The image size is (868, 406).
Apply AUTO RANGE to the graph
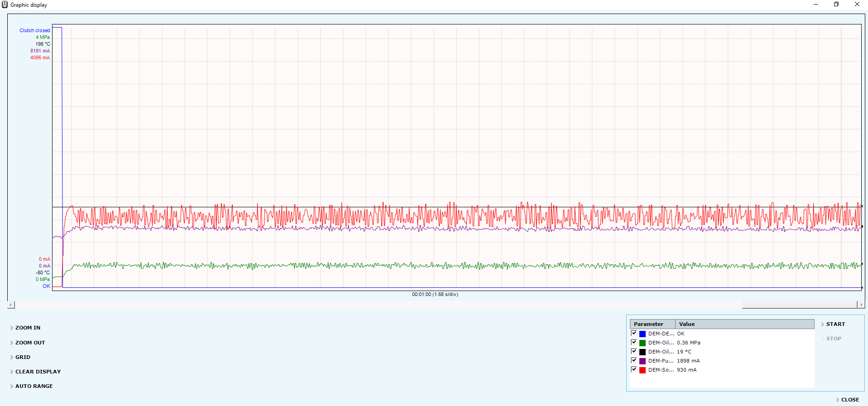pyautogui.click(x=34, y=386)
